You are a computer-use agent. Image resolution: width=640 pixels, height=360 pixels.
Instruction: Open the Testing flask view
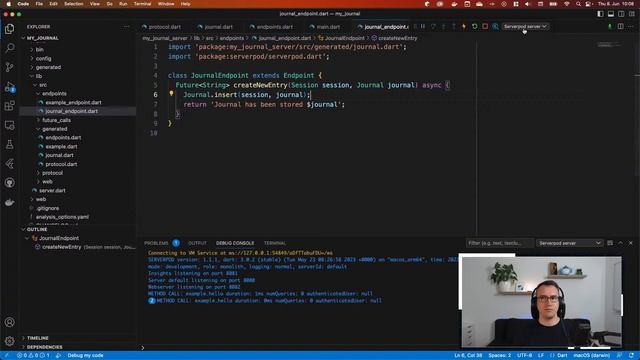point(9,144)
